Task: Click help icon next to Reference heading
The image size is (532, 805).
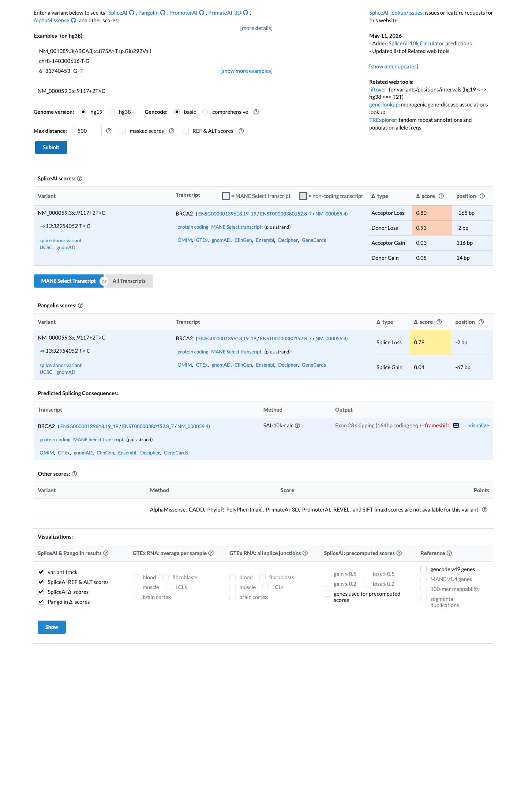Action: click(449, 553)
